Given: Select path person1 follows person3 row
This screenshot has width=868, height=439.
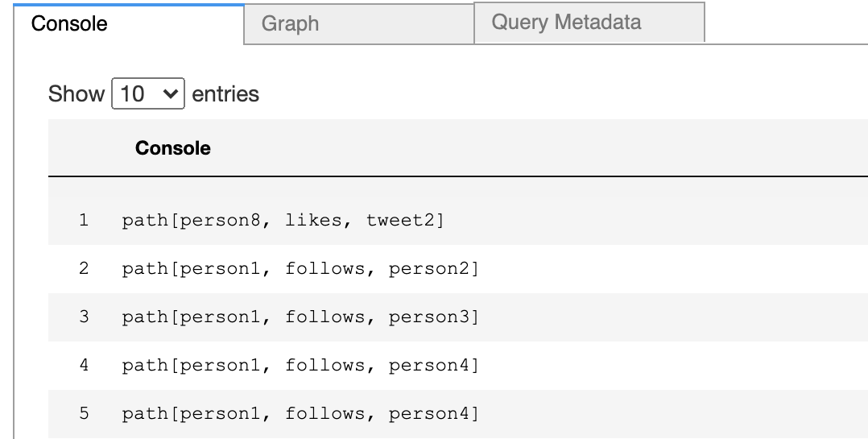Looking at the screenshot, I should point(458,317).
